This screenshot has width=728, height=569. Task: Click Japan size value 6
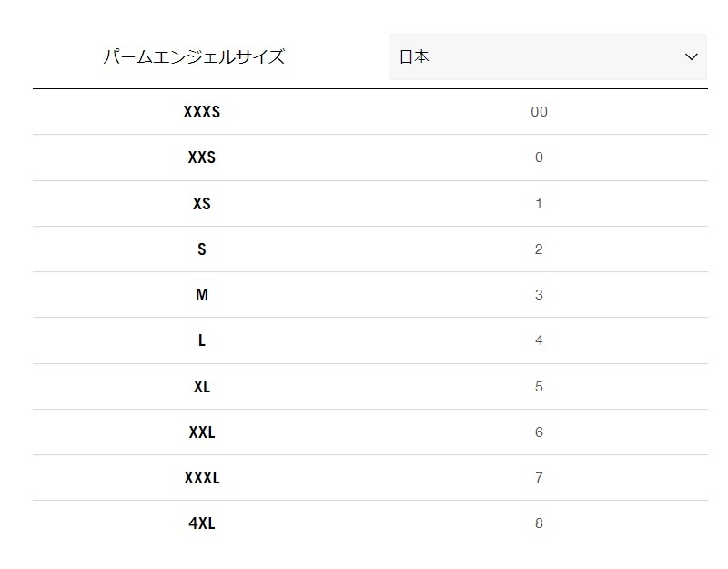coord(539,432)
